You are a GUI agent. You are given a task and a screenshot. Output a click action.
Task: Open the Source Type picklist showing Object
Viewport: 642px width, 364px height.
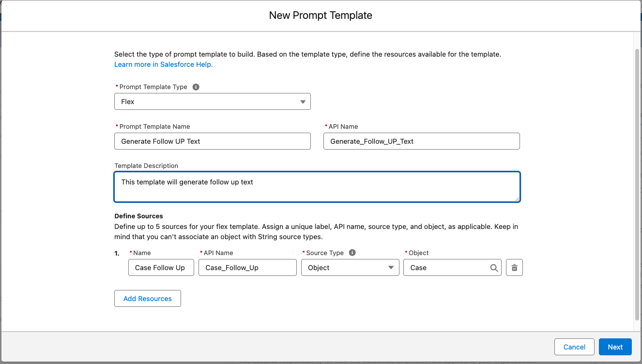[x=350, y=267]
